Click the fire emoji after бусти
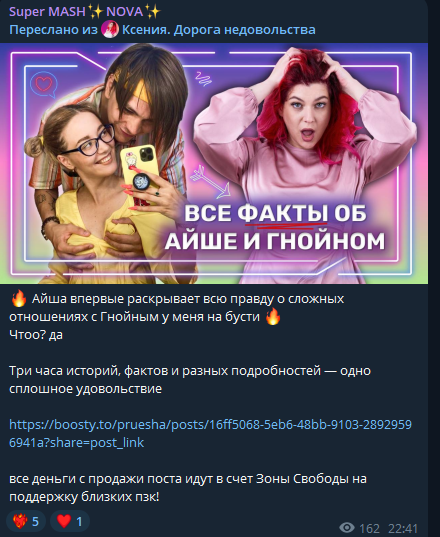This screenshot has height=537, width=440. click(x=273, y=316)
